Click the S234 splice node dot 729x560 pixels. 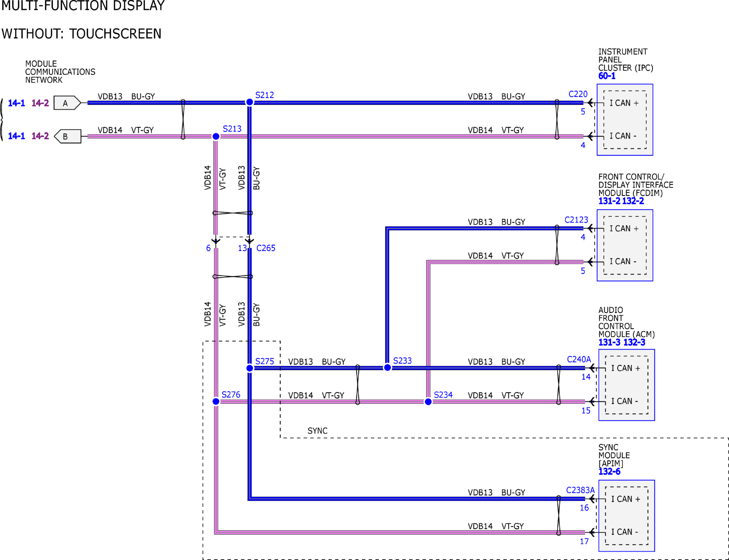tap(428, 402)
